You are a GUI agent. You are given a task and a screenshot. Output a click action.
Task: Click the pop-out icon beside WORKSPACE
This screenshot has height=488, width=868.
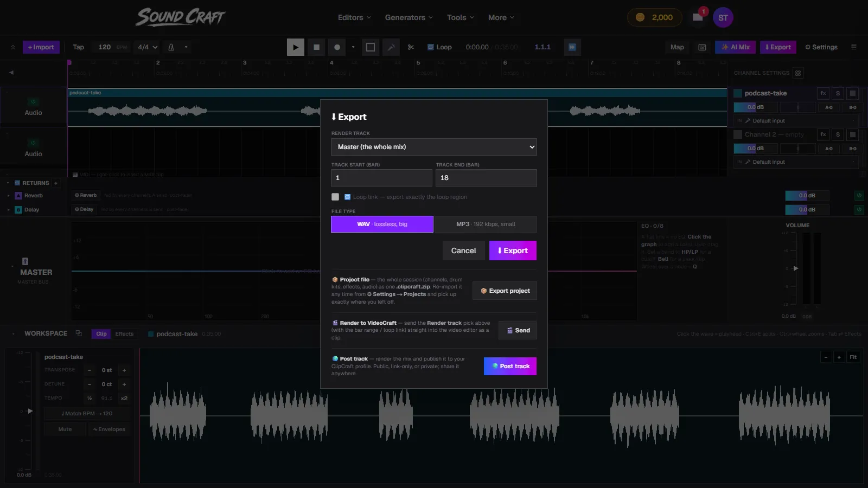(79, 333)
